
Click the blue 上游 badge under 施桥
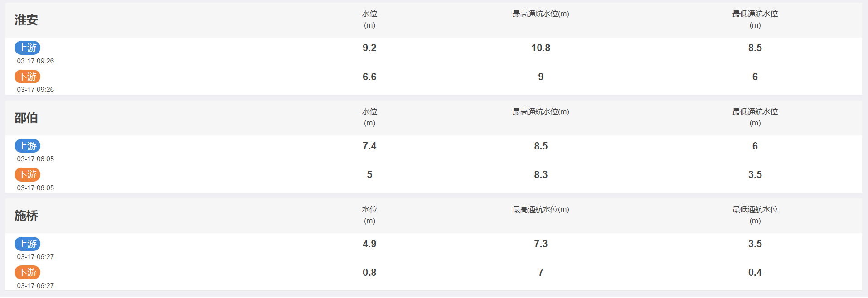[x=27, y=244]
